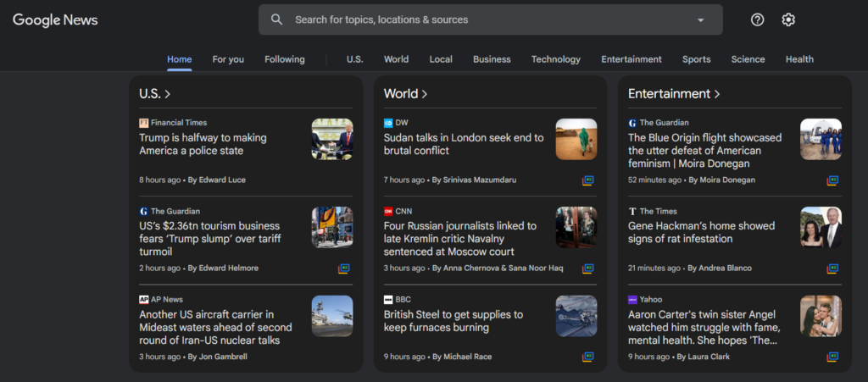Screen dimensions: 868x382
Task: Click the Trump police state article thumbnail
Action: point(332,139)
